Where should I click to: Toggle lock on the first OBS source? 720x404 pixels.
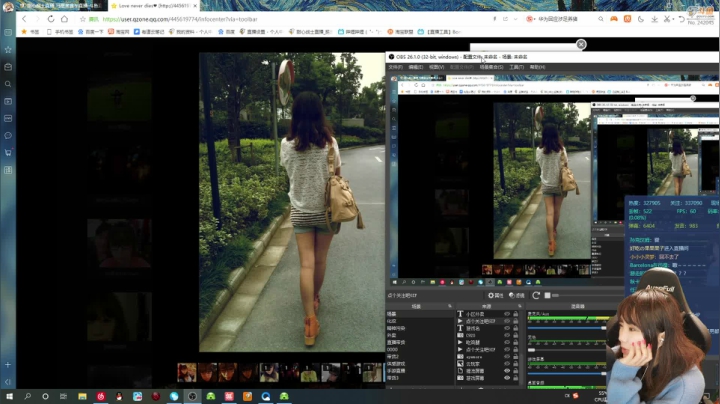(517, 314)
